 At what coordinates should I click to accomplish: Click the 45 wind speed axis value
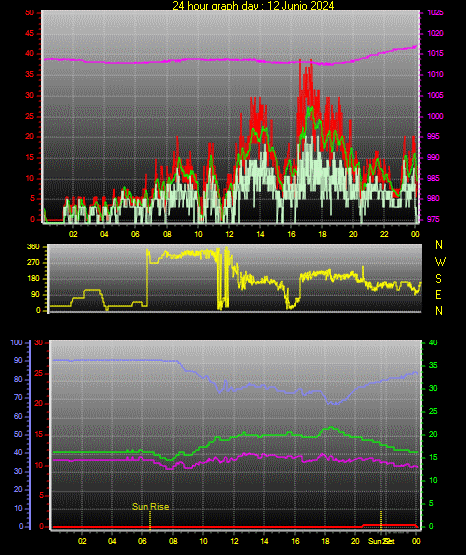[x=30, y=33]
